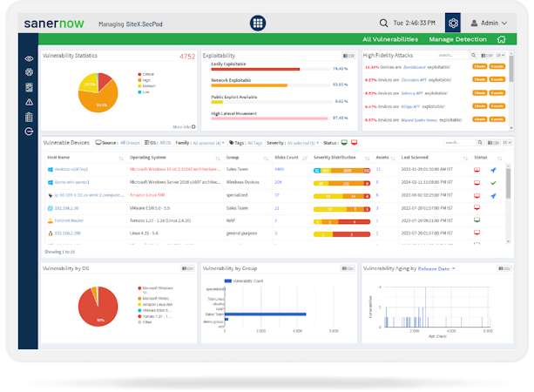Click rocket icon for desktop-q387aq2 row
The width and height of the screenshot is (534, 392).
tap(493, 170)
